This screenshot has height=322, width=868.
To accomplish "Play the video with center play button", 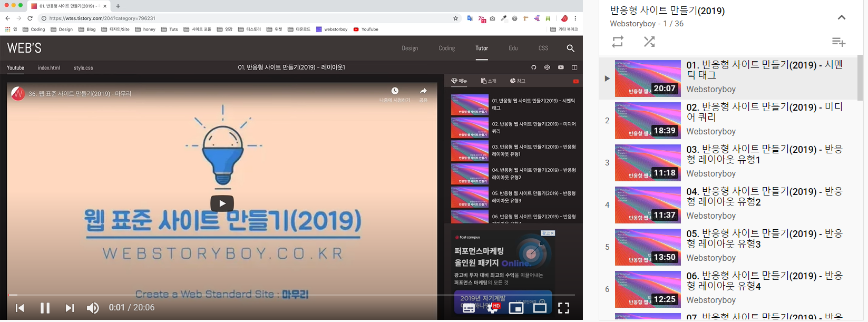I will point(222,203).
